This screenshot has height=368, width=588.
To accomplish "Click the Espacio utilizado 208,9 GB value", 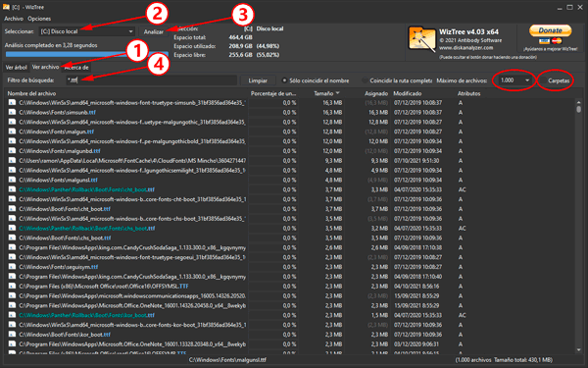I will click(240, 46).
